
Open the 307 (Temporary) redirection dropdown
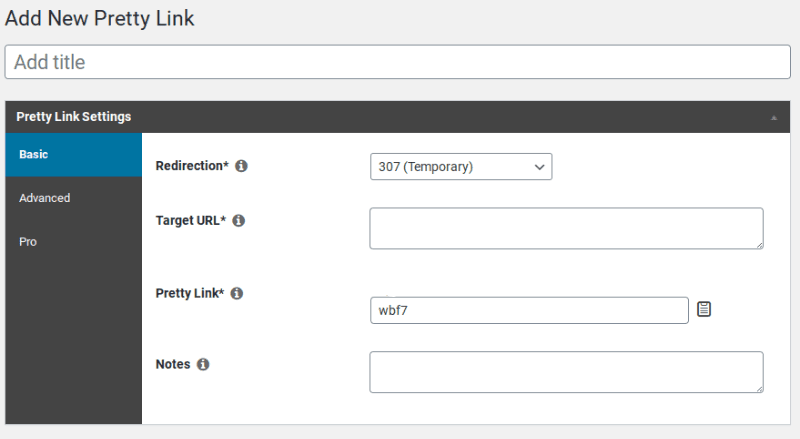tap(460, 167)
